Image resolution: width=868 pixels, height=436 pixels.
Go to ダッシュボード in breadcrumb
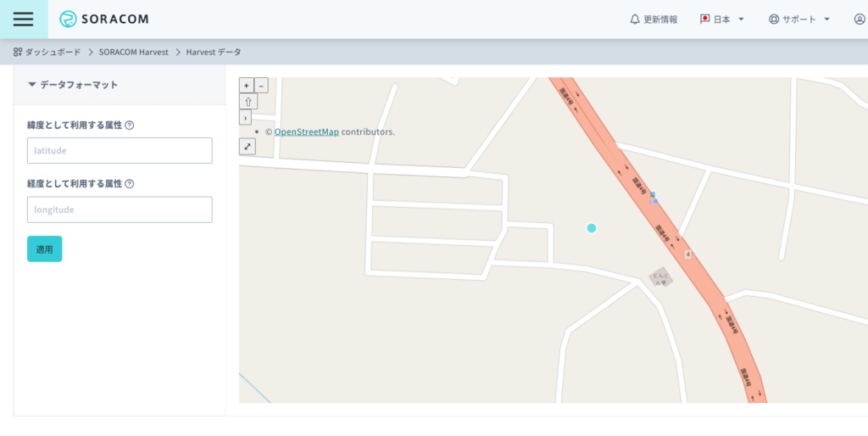[x=47, y=52]
